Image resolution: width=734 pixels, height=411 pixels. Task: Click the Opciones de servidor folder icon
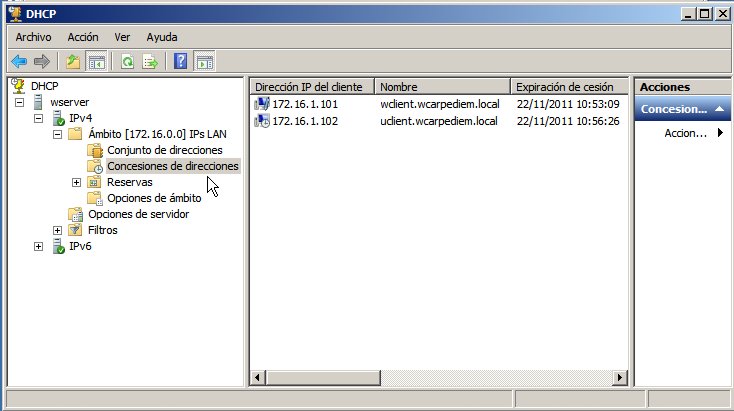[75, 214]
